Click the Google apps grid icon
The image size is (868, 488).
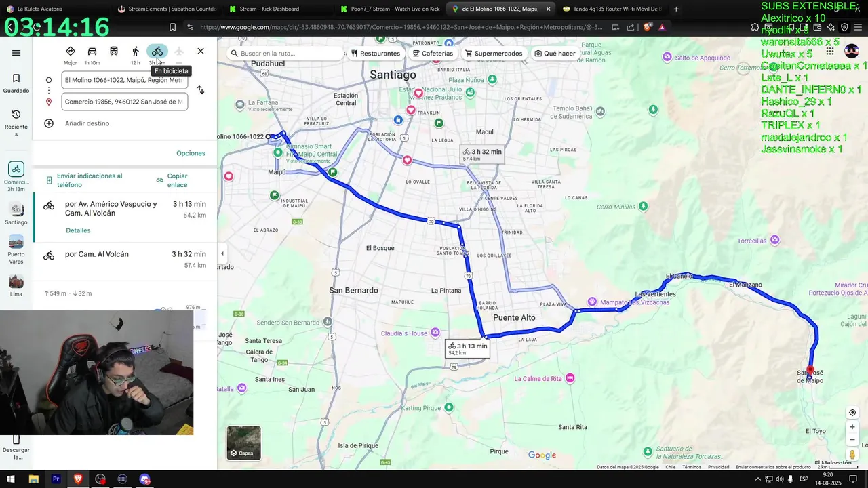(829, 52)
